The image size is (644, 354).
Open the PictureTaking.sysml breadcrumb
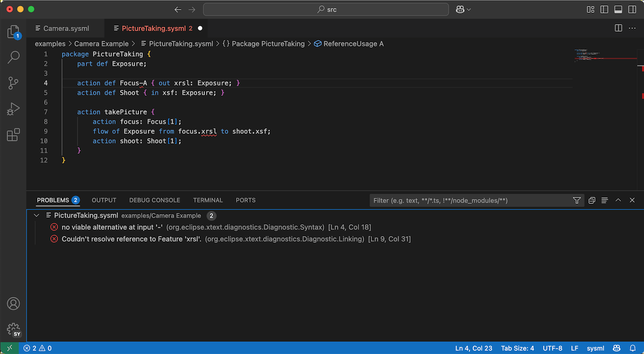coord(176,44)
